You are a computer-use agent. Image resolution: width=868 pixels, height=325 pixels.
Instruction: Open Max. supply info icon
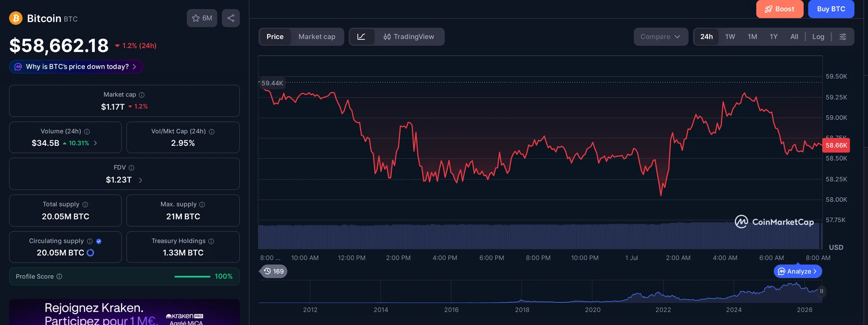202,205
